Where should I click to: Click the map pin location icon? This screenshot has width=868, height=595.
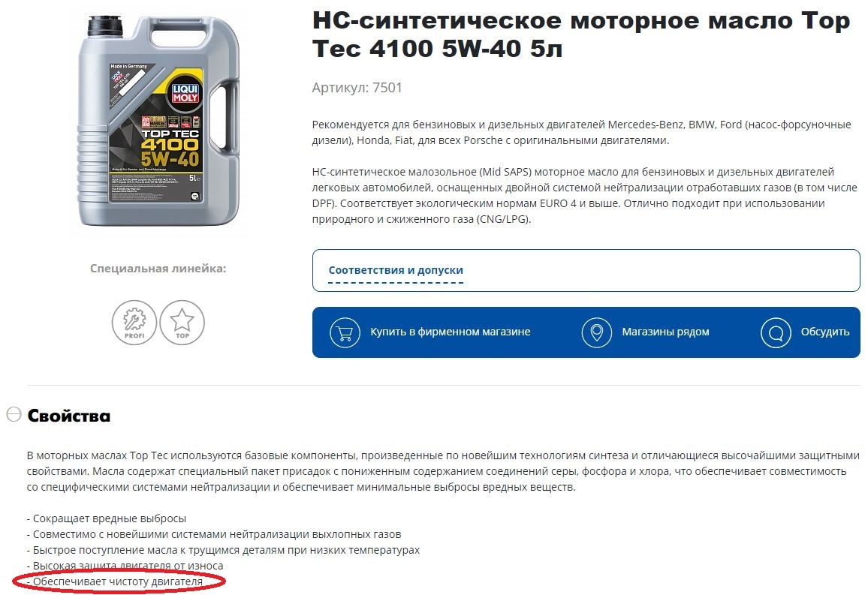pos(597,332)
